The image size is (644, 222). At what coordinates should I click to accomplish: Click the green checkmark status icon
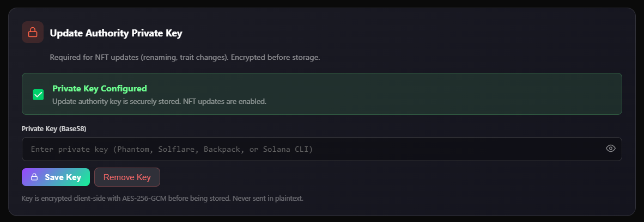pyautogui.click(x=38, y=95)
